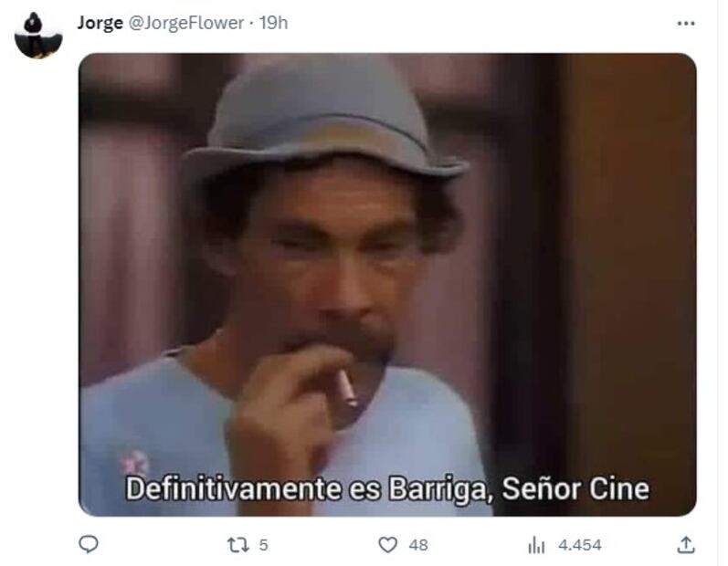Open the Jorge display name link
This screenshot has height=566, width=728.
100,23
